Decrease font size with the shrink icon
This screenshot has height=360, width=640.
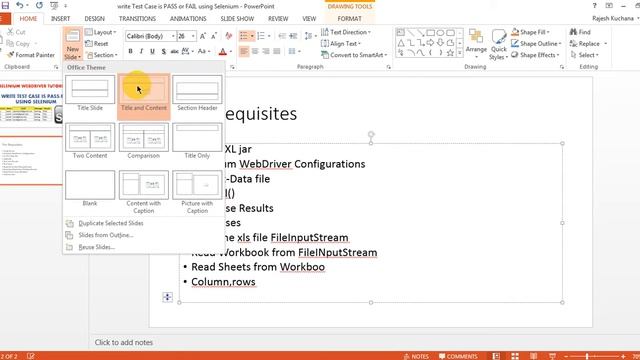(214, 36)
